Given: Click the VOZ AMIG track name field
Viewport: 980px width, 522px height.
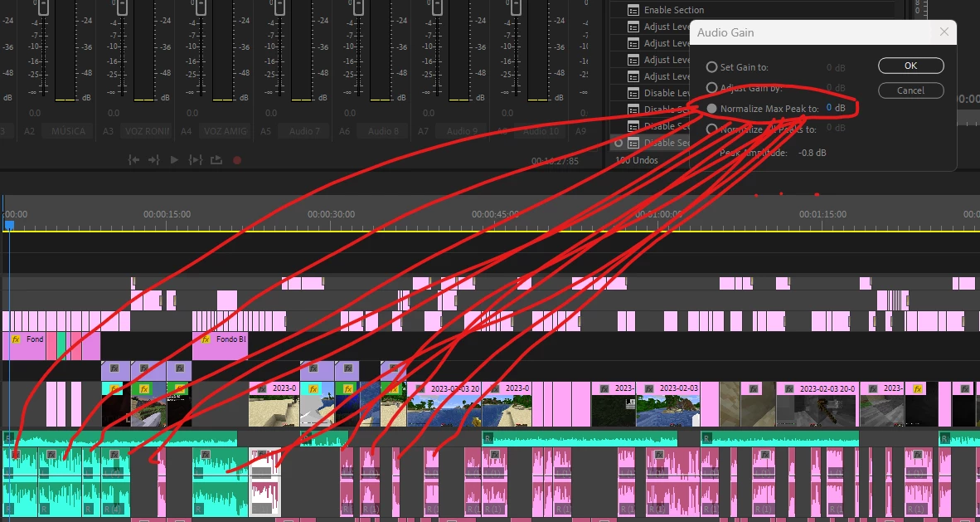Looking at the screenshot, I should (226, 131).
